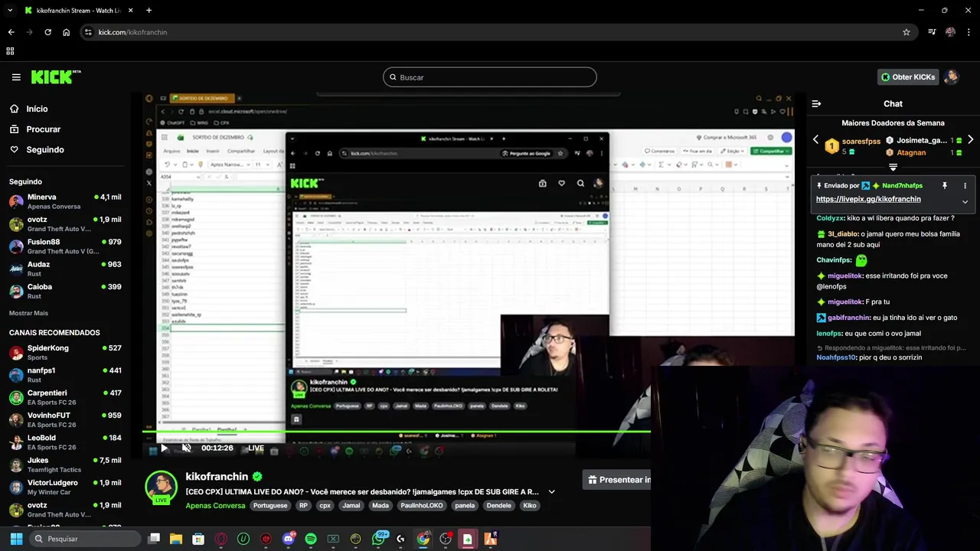Open Seguindo in sidebar
This screenshot has height=551, width=980.
pos(44,150)
